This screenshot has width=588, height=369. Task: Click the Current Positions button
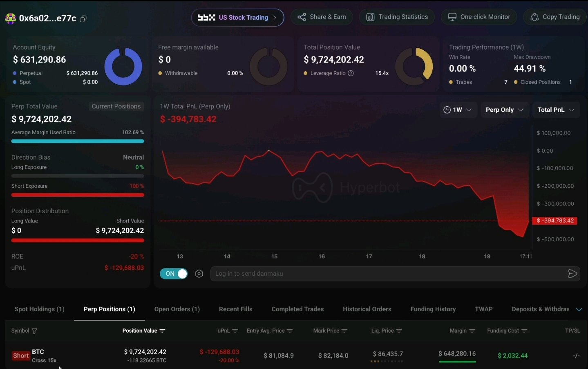coord(116,106)
